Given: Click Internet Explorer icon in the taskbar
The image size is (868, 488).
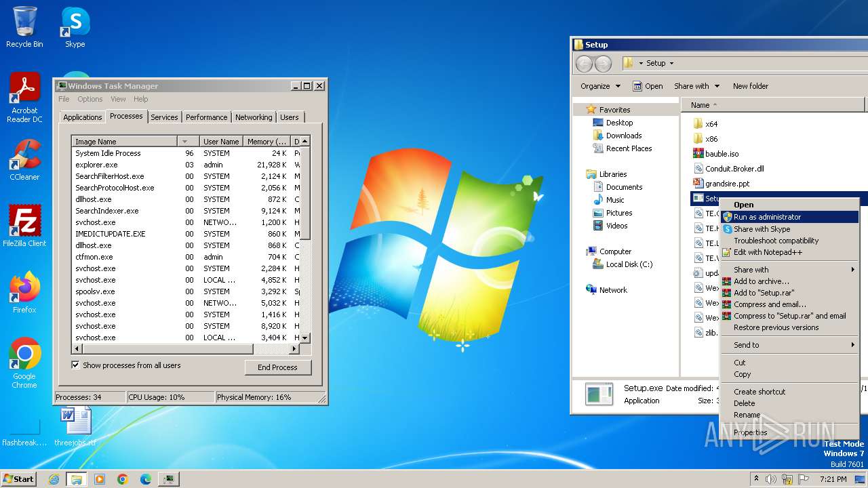Looking at the screenshot, I should click(54, 479).
